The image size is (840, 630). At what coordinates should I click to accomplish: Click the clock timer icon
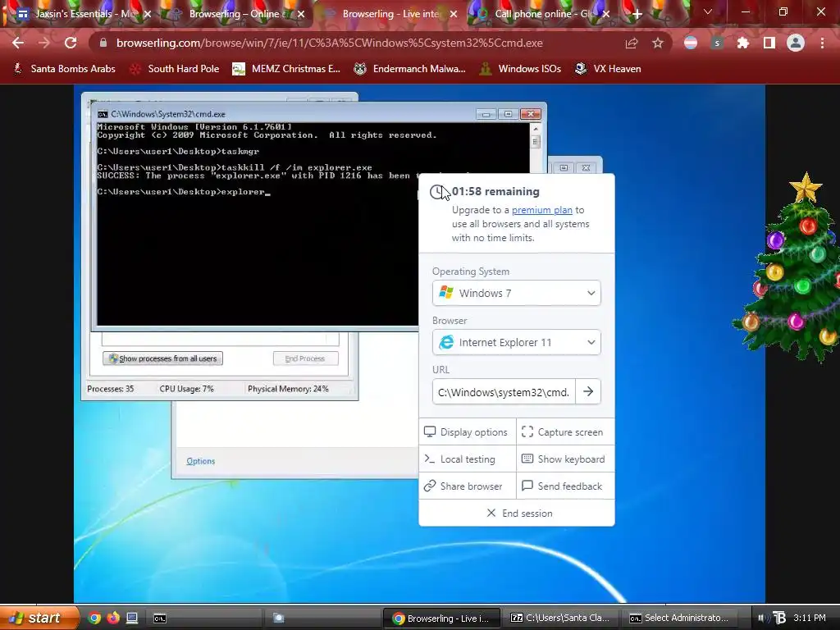point(438,192)
